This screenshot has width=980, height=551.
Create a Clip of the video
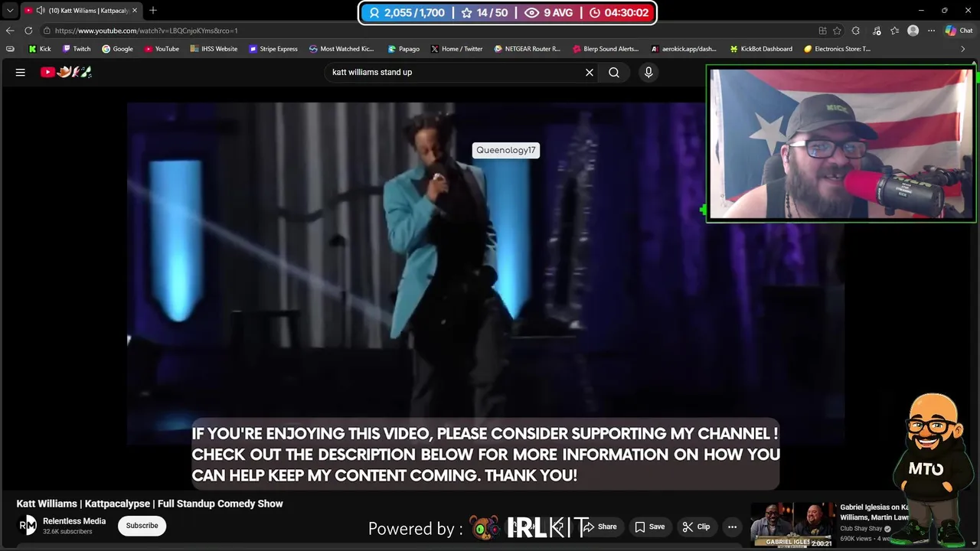pos(696,527)
